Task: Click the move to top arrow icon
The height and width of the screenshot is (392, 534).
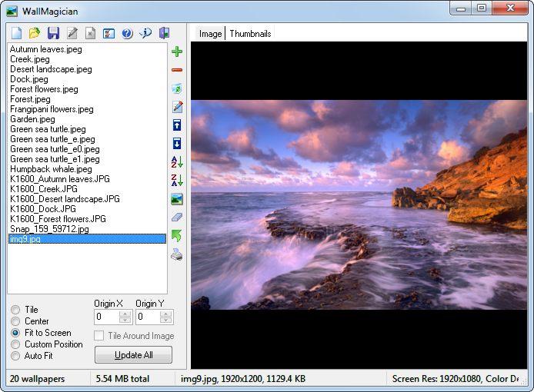Action: [x=177, y=125]
